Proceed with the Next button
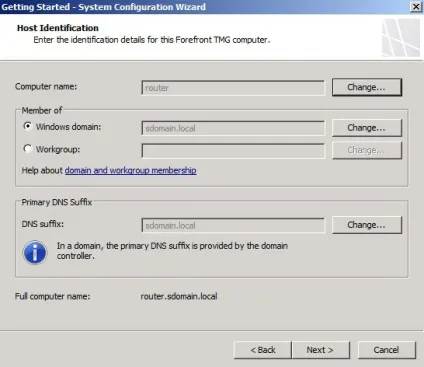This screenshot has width=424, height=367. [x=321, y=350]
